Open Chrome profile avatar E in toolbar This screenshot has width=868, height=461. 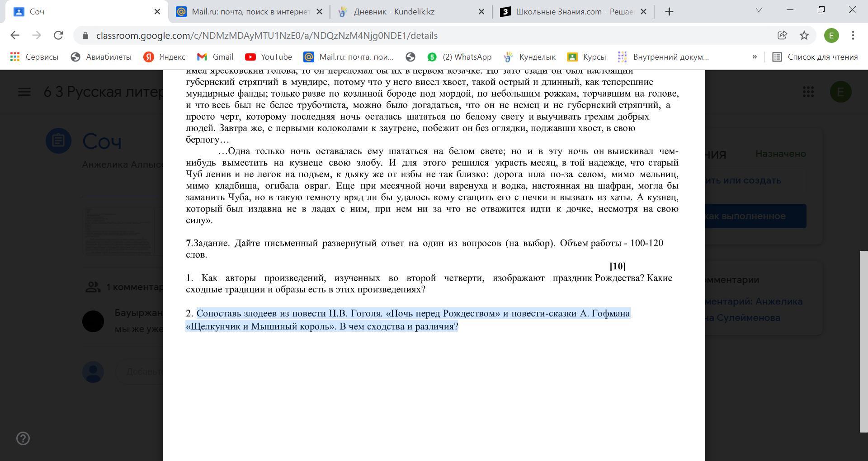click(x=831, y=35)
